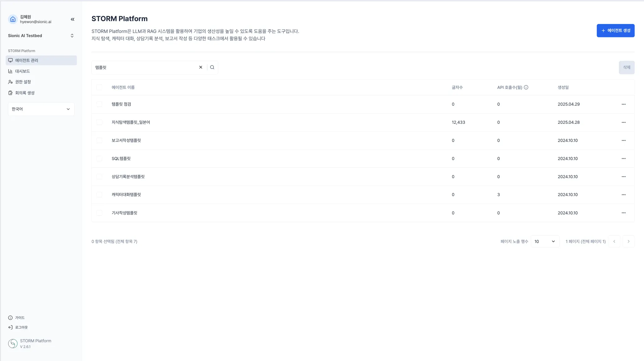Screen dimensions: 644x361
Task: Open the rows per page dropdown
Action: click(545, 241)
